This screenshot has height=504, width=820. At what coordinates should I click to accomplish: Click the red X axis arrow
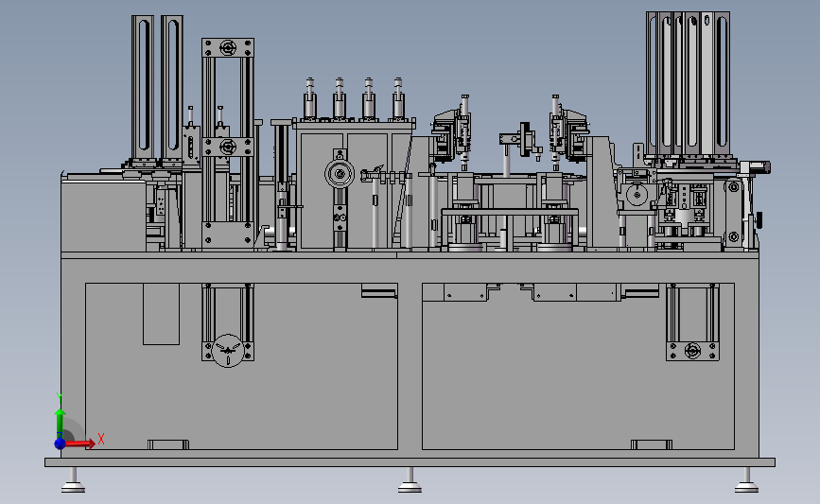[x=79, y=443]
